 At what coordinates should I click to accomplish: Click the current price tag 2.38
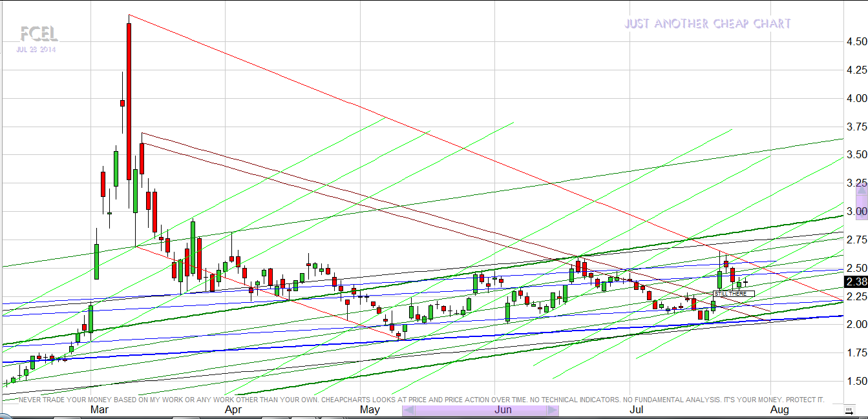[856, 281]
